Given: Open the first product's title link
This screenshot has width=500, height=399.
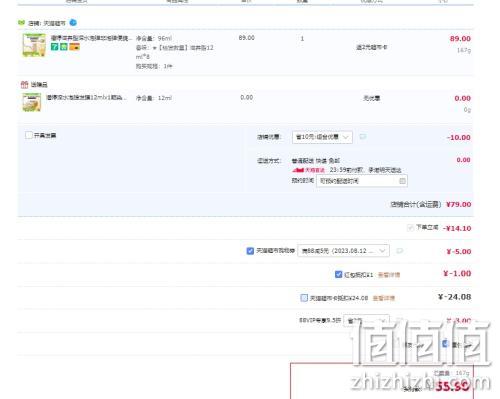Looking at the screenshot, I should (x=91, y=38).
